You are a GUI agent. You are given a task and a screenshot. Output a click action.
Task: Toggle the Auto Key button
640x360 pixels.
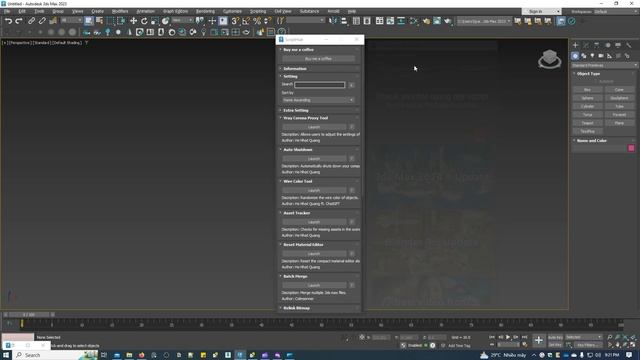[x=555, y=337]
